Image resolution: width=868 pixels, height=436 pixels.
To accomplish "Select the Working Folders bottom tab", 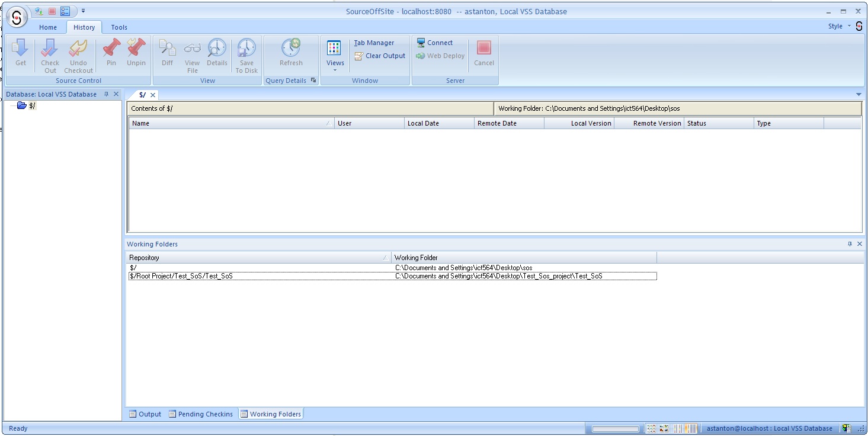I will (x=271, y=414).
